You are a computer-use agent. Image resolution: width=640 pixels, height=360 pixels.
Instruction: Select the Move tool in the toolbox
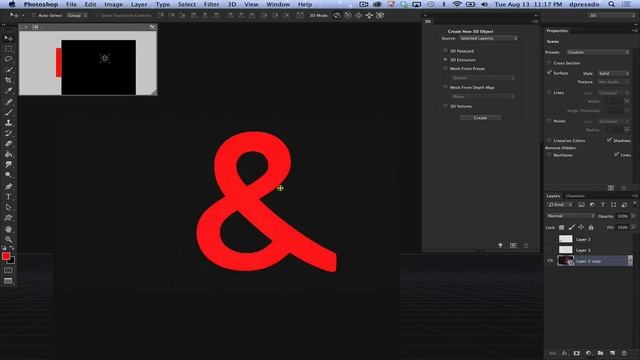pos(8,38)
